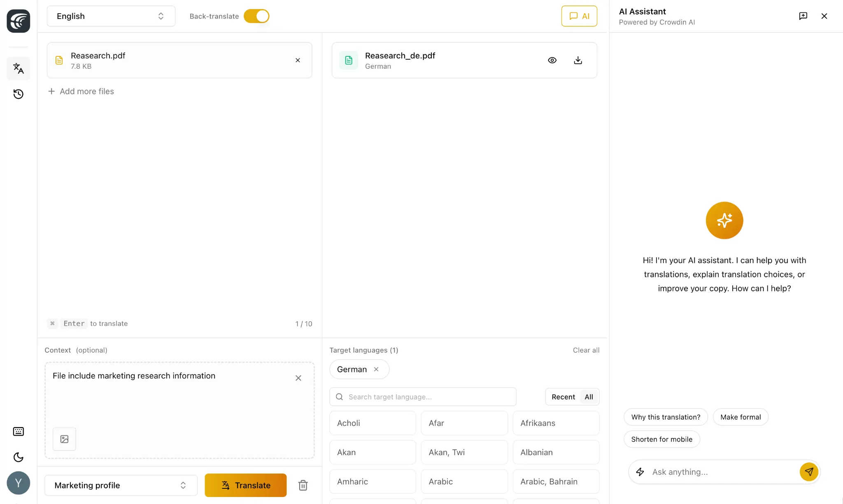Remove Reasearch.pdf from the upload list
This screenshot has height=504, width=843.
pos(297,60)
